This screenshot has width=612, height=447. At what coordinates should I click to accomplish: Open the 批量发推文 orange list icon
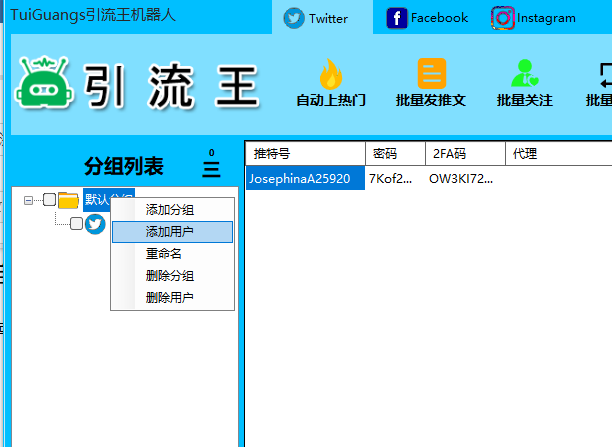[x=431, y=74]
